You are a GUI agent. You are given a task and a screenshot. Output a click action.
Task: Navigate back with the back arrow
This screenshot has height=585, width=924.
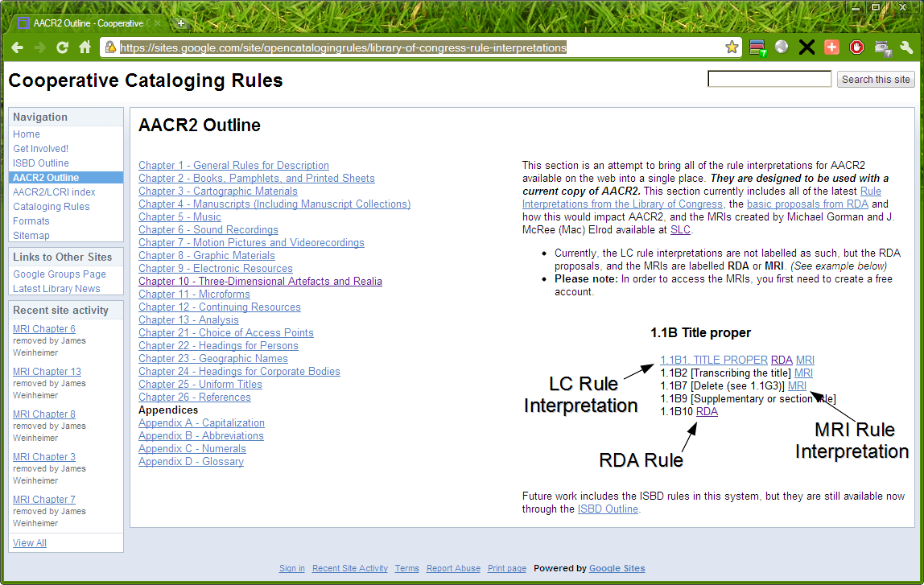(18, 48)
